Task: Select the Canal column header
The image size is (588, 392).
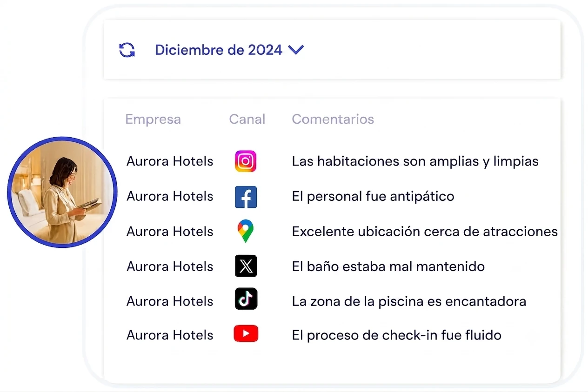Action: click(247, 119)
